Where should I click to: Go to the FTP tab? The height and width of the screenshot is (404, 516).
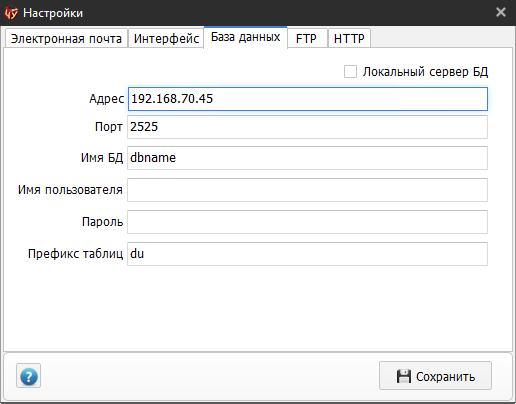click(307, 39)
